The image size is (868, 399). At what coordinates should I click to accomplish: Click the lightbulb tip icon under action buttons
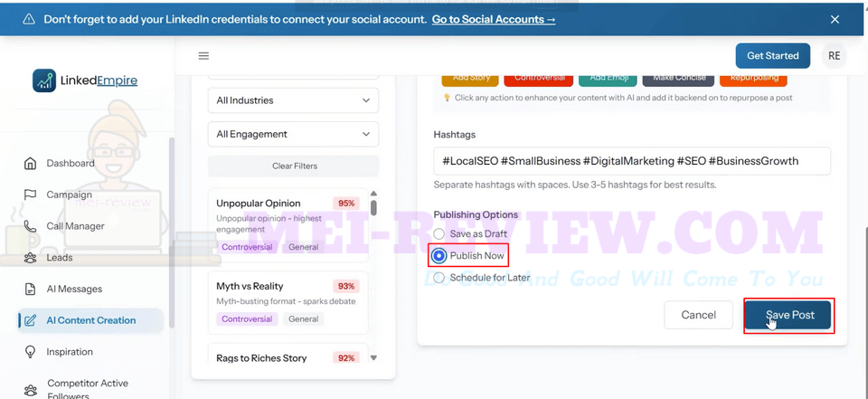[x=448, y=98]
